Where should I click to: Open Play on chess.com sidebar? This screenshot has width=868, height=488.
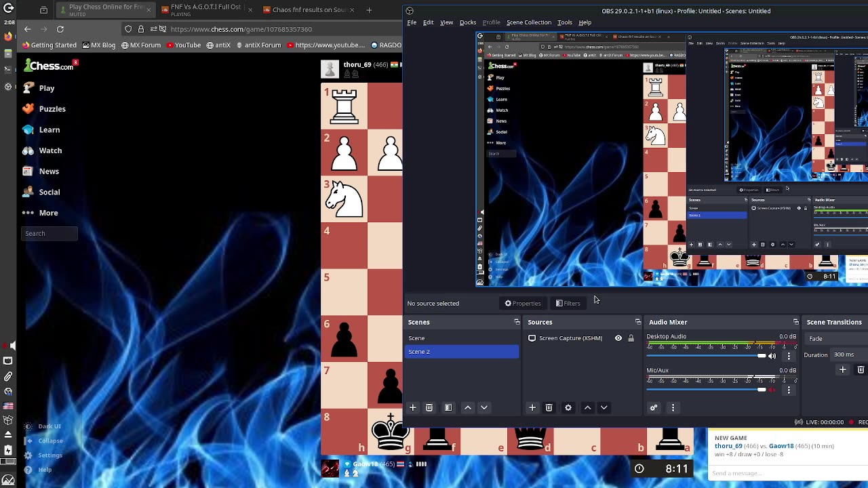click(38, 88)
